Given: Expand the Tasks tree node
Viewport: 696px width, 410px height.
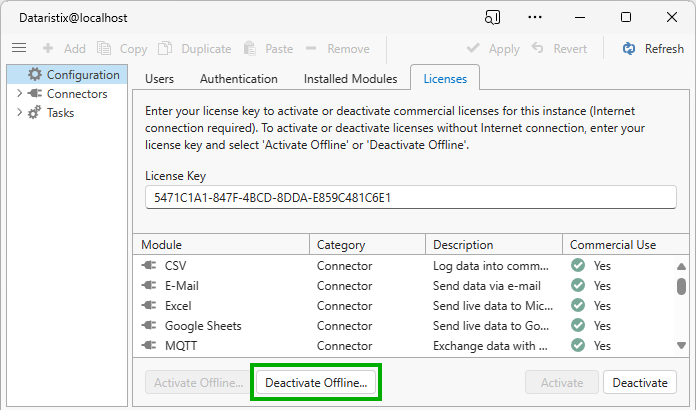Looking at the screenshot, I should coord(19,113).
